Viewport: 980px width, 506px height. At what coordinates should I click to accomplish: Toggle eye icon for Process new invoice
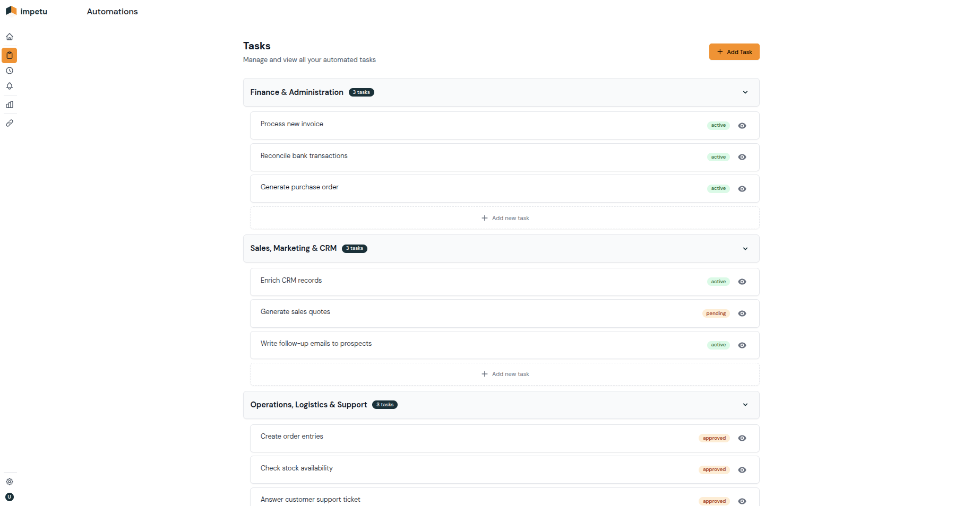click(742, 126)
